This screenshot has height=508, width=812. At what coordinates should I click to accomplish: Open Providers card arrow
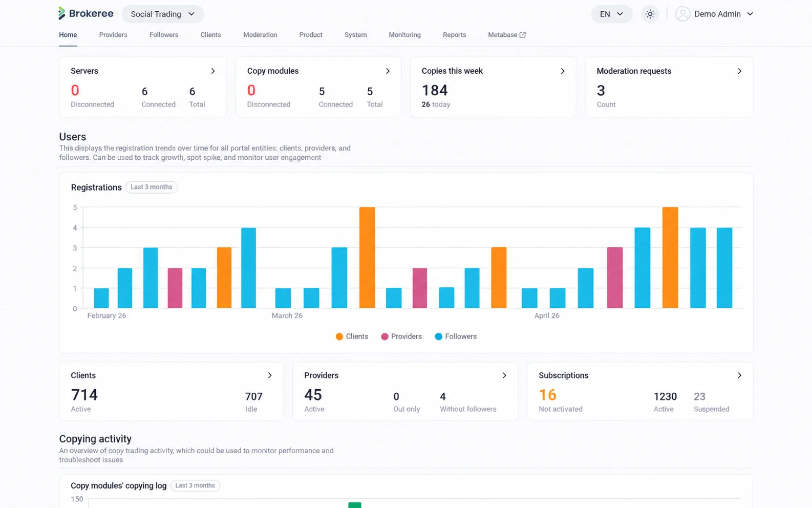tap(504, 375)
